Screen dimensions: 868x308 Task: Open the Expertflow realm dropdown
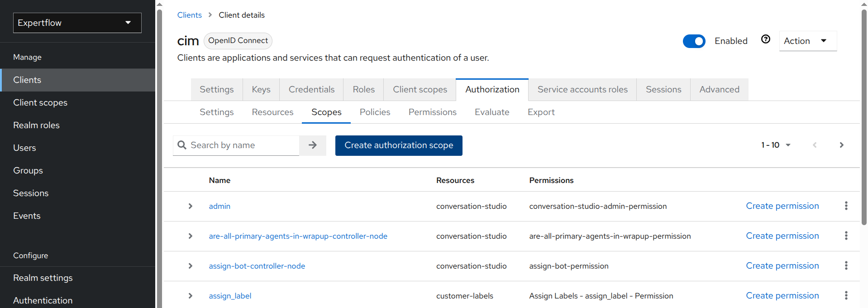point(77,23)
